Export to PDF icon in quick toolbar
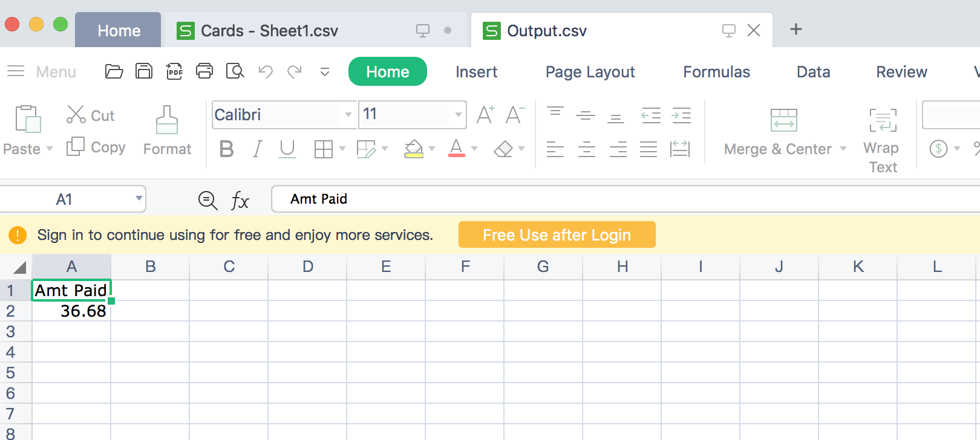This screenshot has width=980, height=440. pyautogui.click(x=174, y=71)
